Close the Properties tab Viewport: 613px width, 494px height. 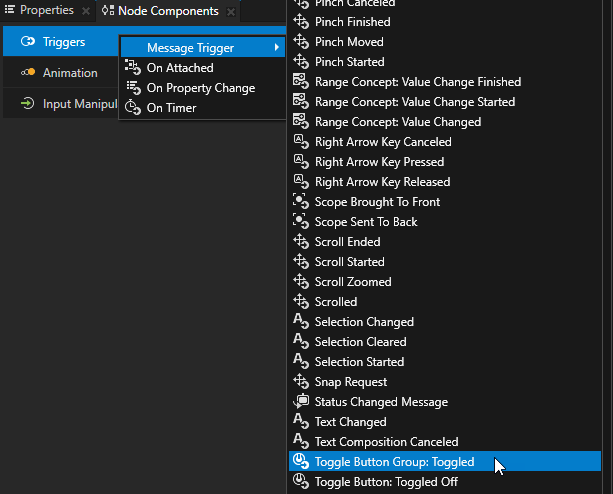(x=86, y=11)
